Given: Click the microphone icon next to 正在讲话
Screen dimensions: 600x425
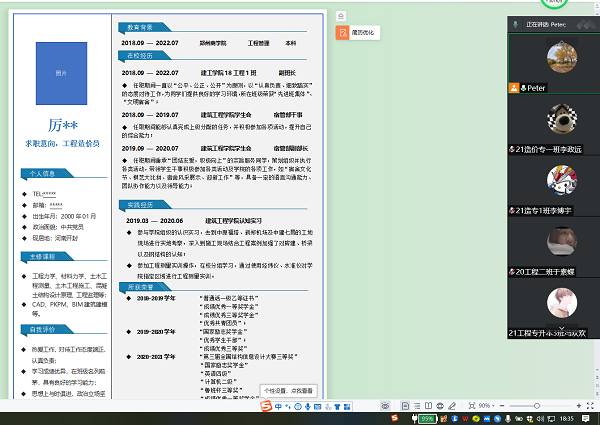Looking at the screenshot, I should click(x=515, y=23).
